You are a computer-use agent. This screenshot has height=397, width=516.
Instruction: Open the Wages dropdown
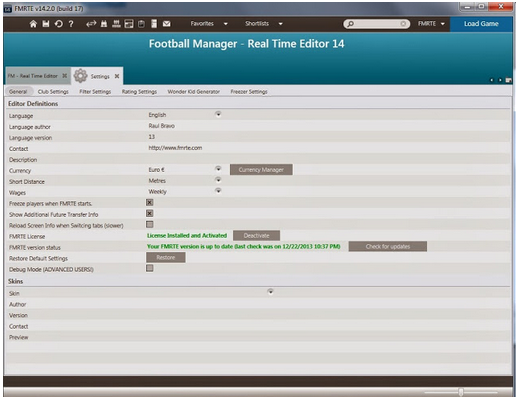(x=218, y=191)
